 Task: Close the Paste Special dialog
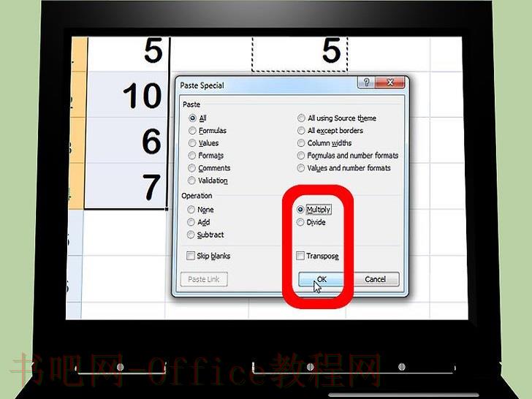pyautogui.click(x=390, y=83)
